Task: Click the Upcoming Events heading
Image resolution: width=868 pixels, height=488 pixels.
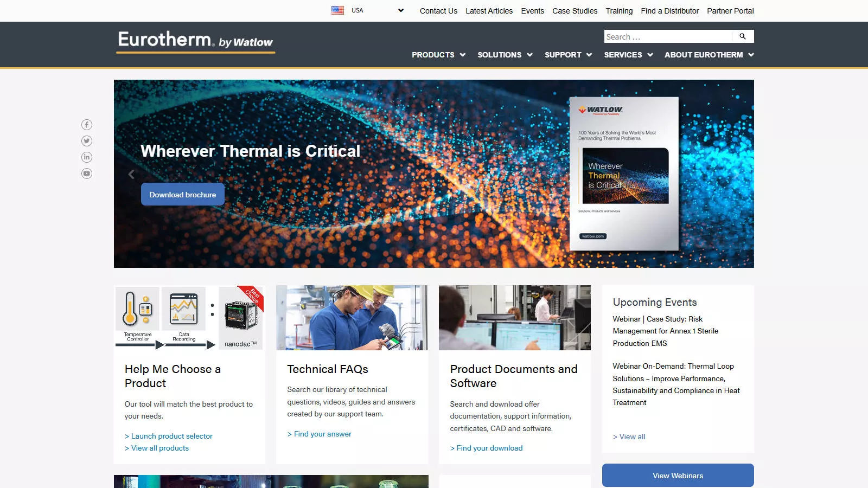Action: point(655,302)
